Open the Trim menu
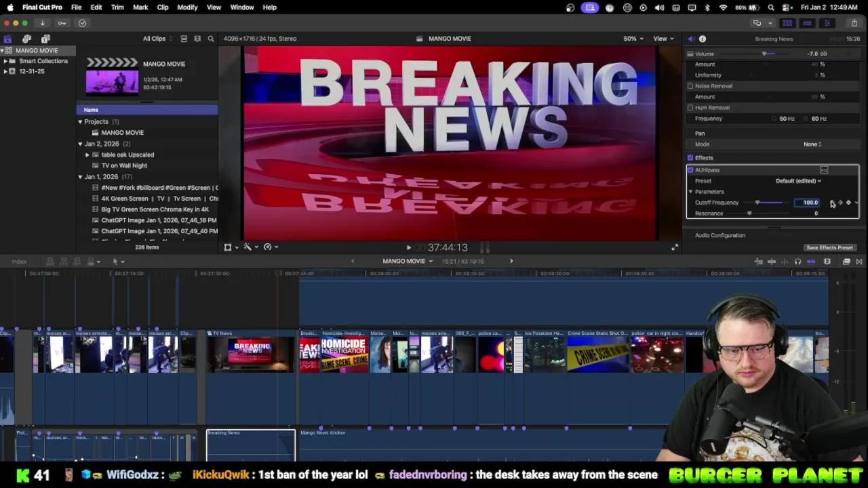Viewport: 868px width, 488px height. (117, 7)
